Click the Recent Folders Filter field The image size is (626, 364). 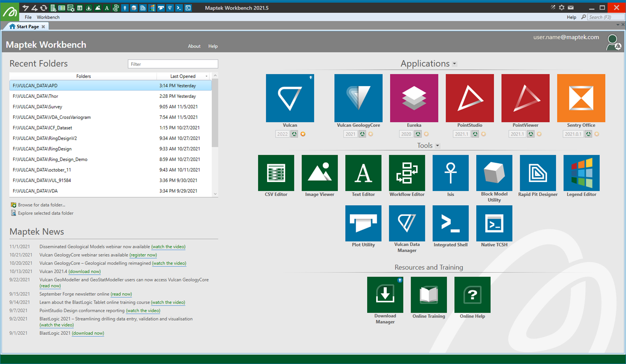click(x=173, y=64)
